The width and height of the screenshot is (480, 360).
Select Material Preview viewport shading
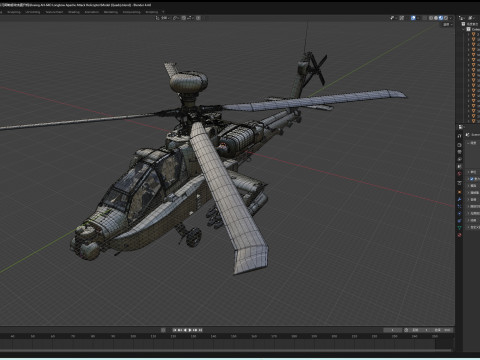tap(441, 18)
